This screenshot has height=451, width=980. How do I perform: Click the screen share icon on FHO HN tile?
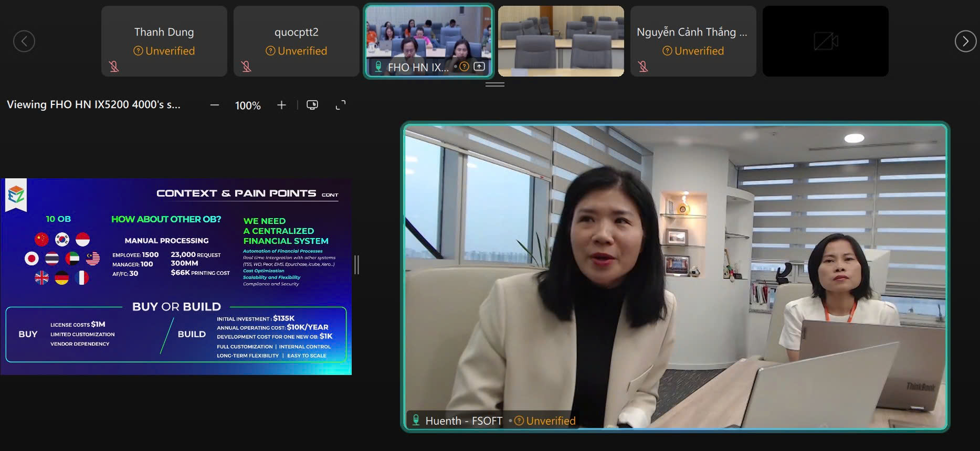pyautogui.click(x=479, y=67)
